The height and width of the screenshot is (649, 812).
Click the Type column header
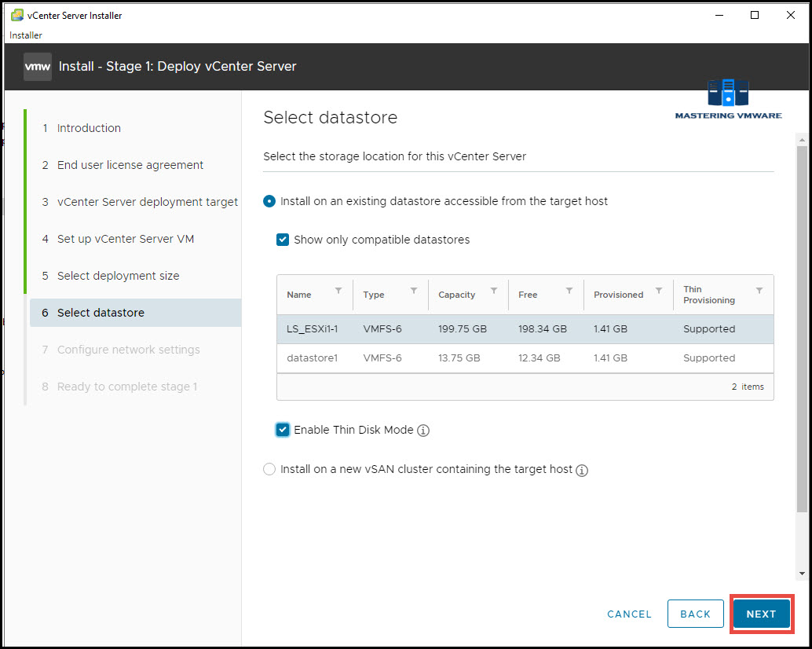pos(373,295)
